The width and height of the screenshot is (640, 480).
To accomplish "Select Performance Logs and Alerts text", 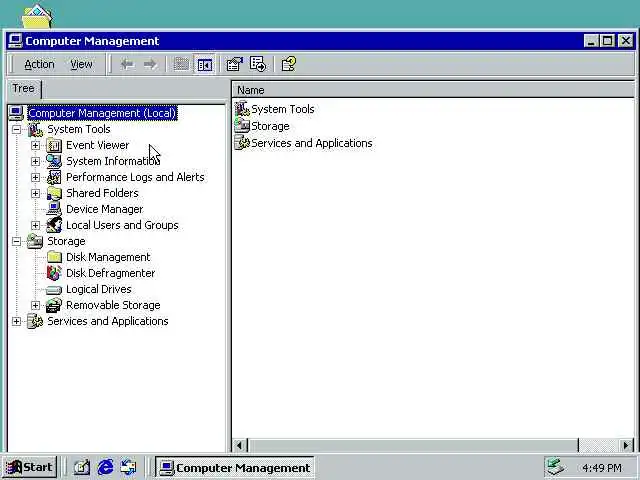I will pos(135,177).
